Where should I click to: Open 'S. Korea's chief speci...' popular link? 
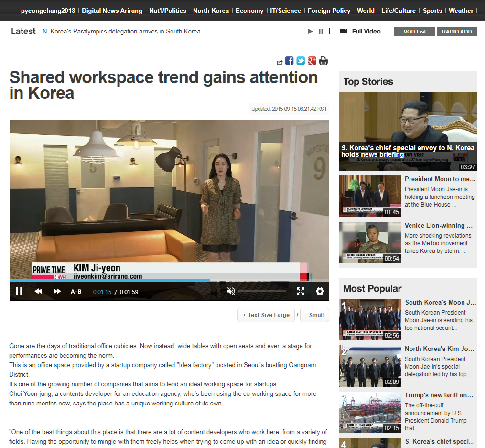tap(440, 442)
